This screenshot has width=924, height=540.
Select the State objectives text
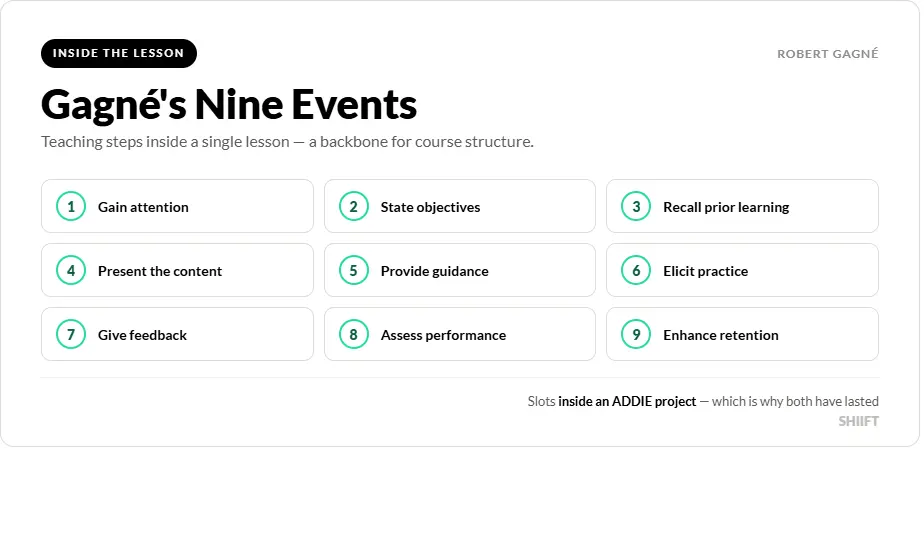coord(430,207)
